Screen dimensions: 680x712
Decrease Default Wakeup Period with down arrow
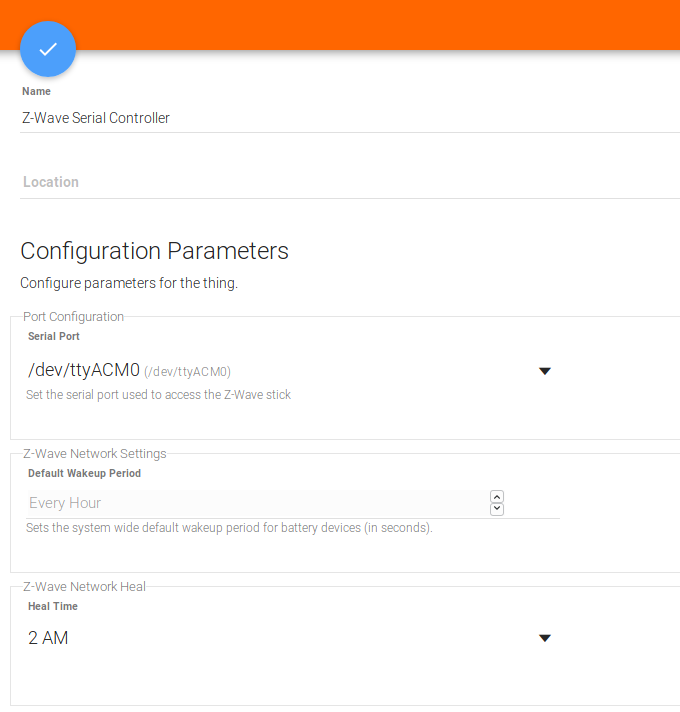click(x=497, y=509)
